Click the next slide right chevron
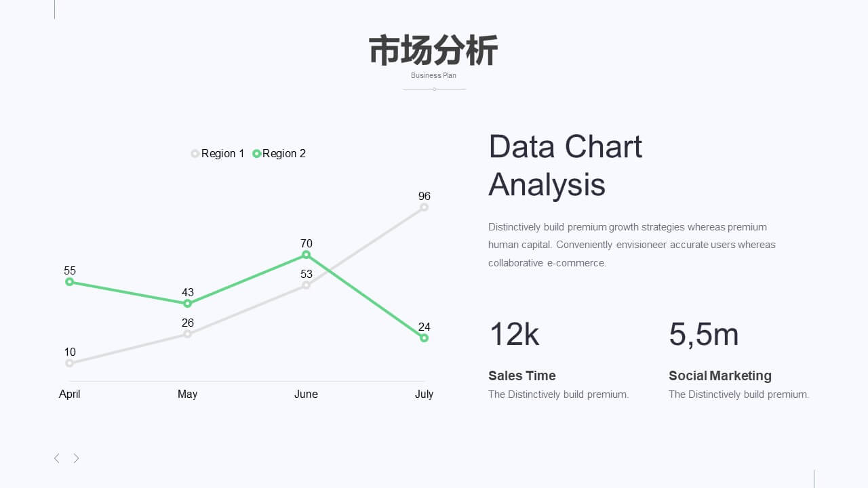 point(77,458)
